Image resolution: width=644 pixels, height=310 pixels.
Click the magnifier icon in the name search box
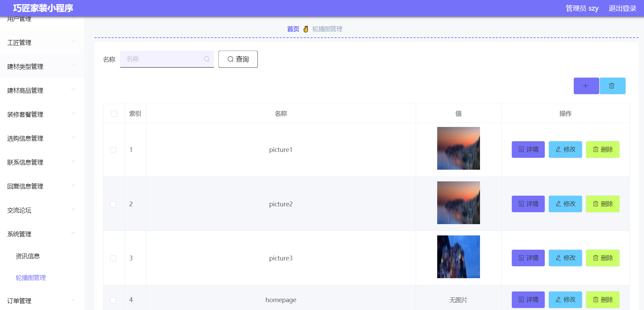pos(207,59)
